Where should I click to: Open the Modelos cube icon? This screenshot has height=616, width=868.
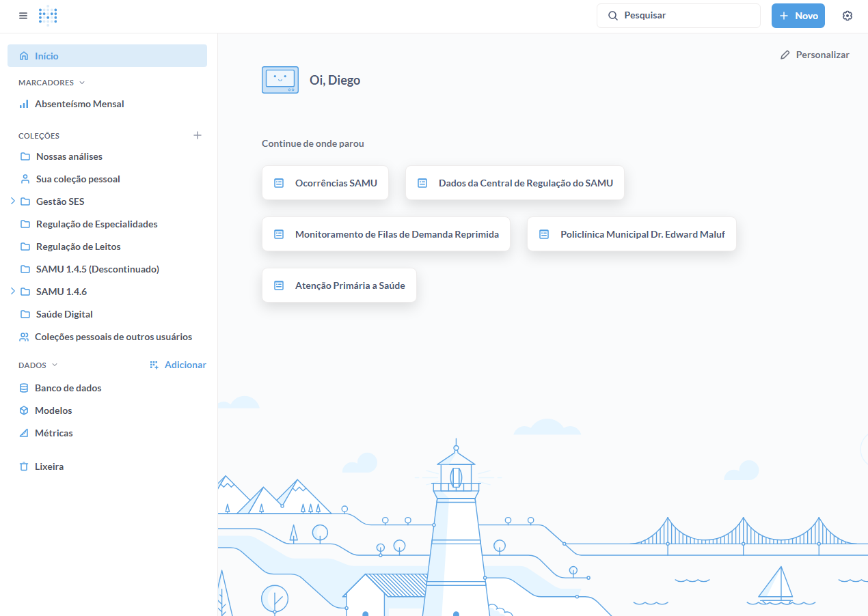tap(24, 410)
